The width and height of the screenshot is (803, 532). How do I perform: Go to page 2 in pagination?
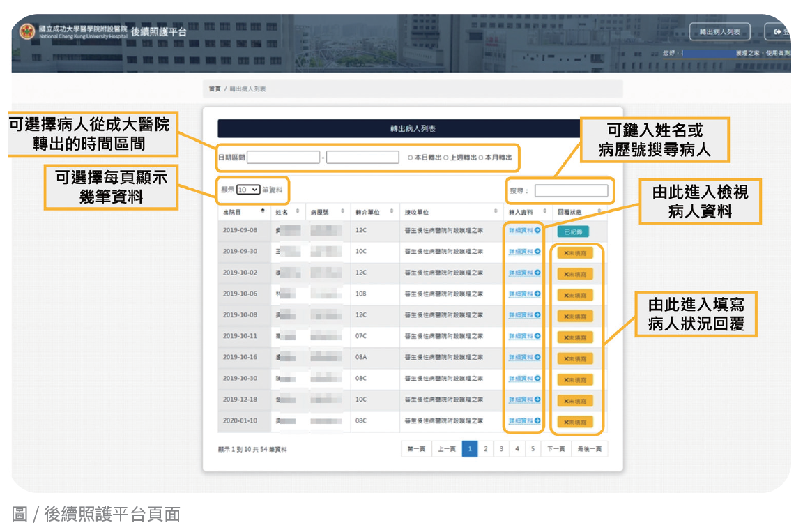[485, 449]
